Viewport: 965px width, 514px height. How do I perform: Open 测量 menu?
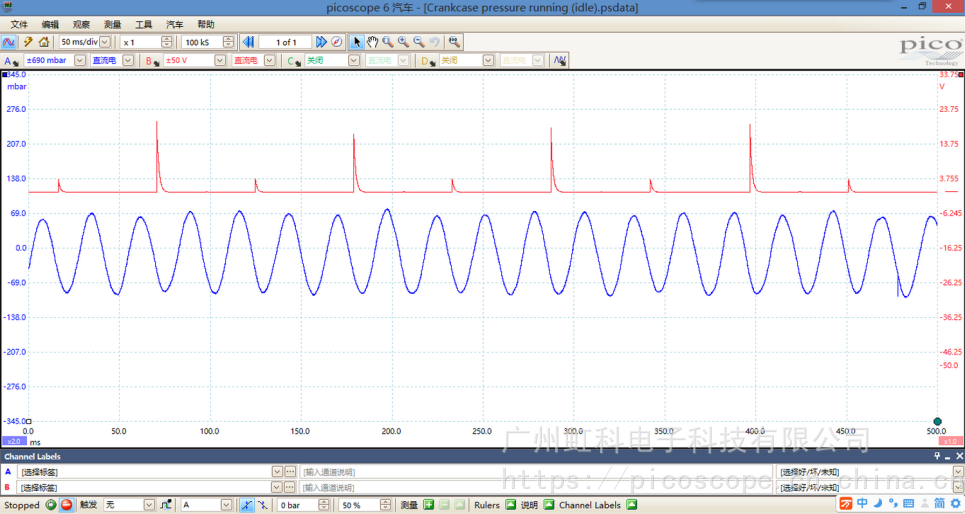tap(113, 24)
